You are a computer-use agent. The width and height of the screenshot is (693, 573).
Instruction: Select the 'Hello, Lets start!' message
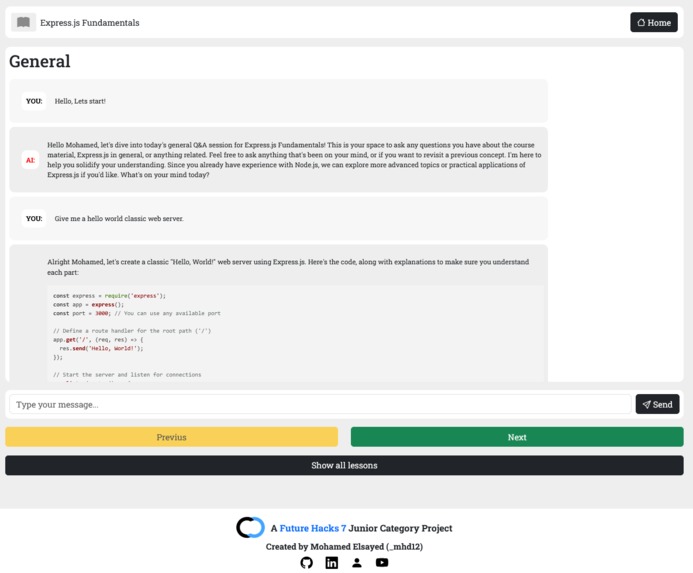(x=80, y=101)
